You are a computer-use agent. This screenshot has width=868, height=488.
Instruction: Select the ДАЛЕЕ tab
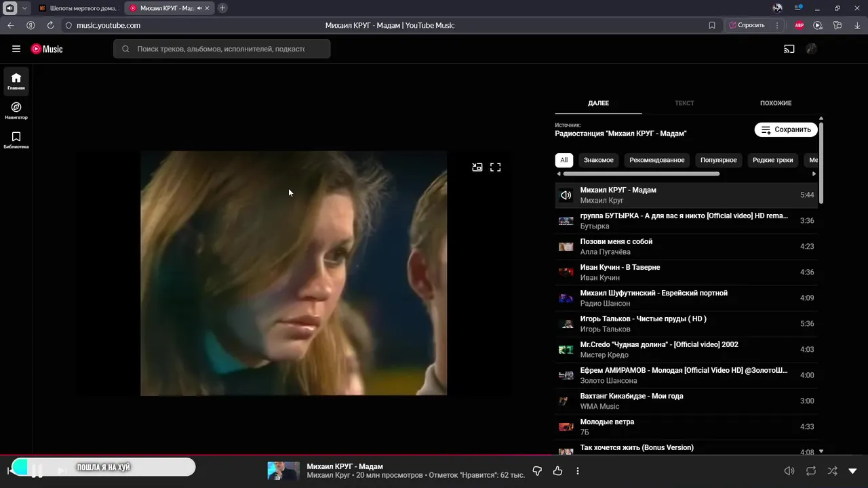tap(598, 103)
